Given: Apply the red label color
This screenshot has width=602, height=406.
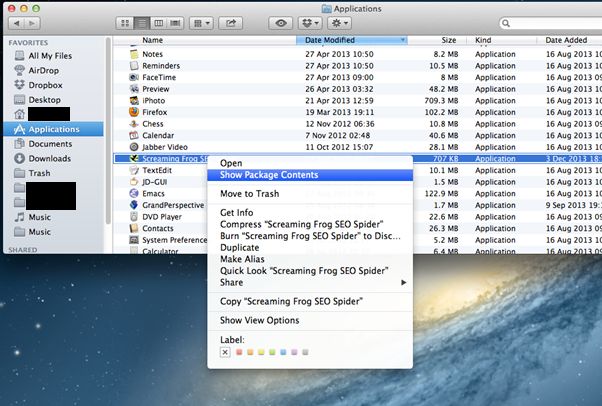Looking at the screenshot, I should click(x=239, y=352).
